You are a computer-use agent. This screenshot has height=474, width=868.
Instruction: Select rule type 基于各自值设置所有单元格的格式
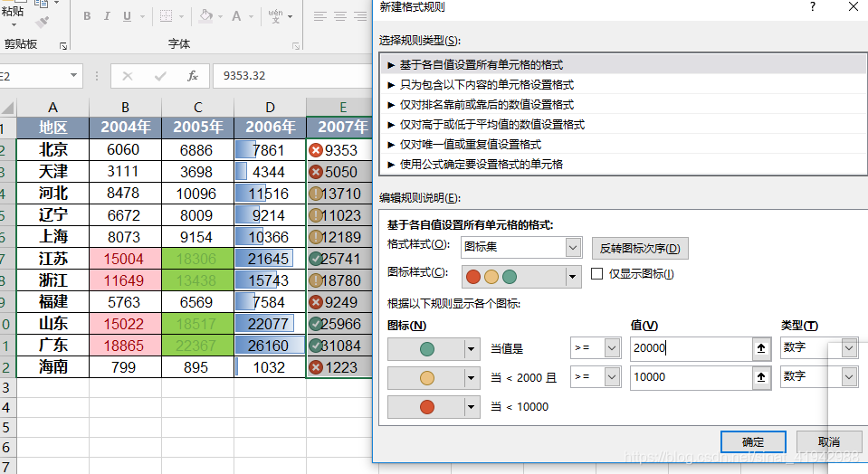[624, 65]
